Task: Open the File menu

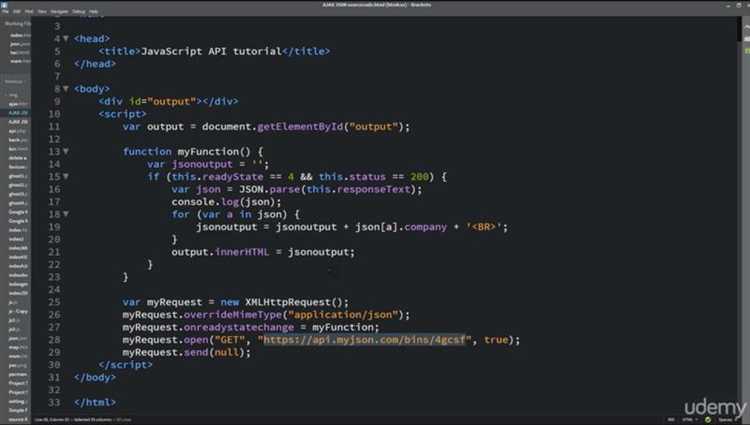Action: pos(6,10)
